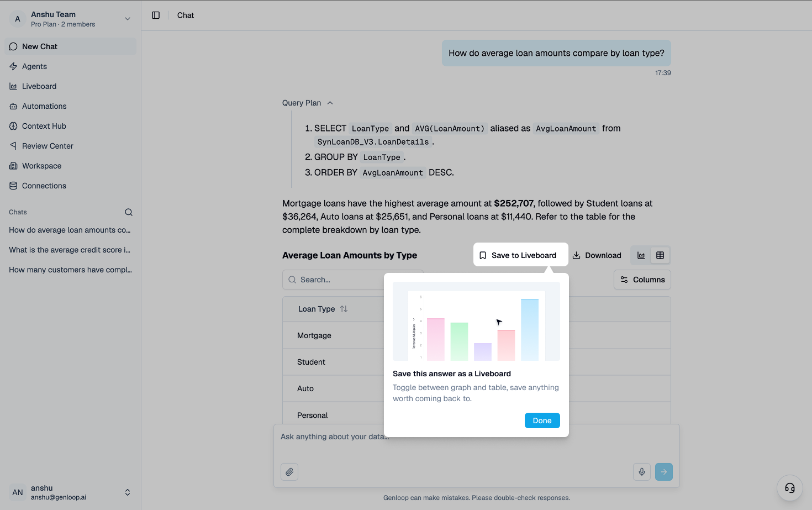Switch to graph view
Viewport: 812px width, 510px height.
(x=641, y=255)
